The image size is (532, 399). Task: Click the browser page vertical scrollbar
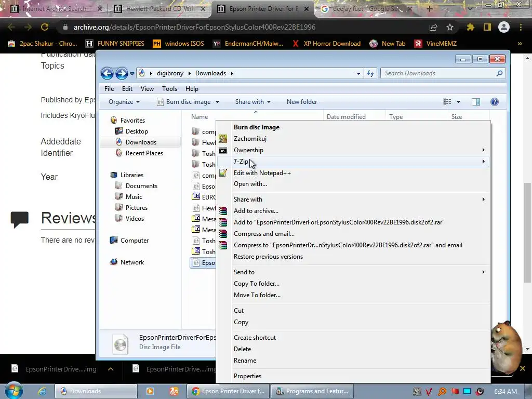pyautogui.click(x=527, y=232)
